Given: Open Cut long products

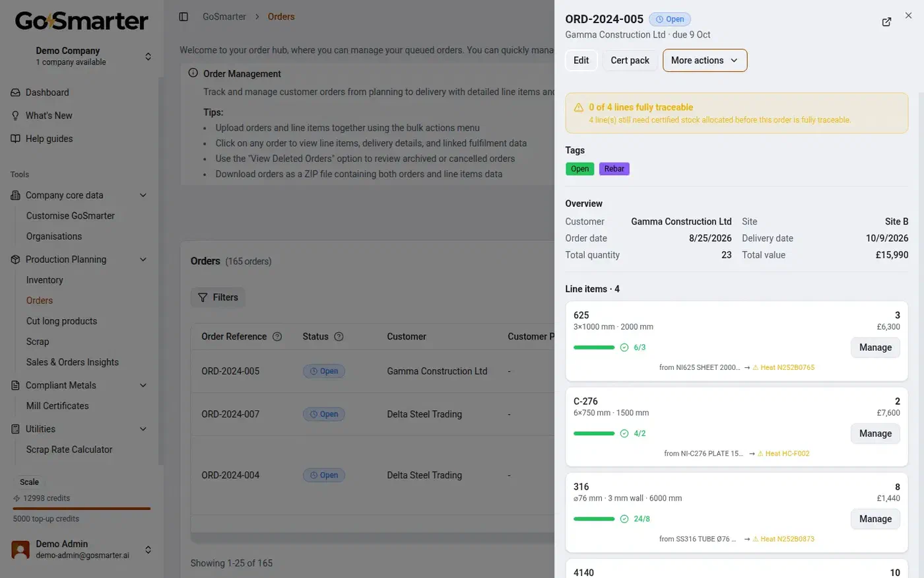Looking at the screenshot, I should [61, 321].
